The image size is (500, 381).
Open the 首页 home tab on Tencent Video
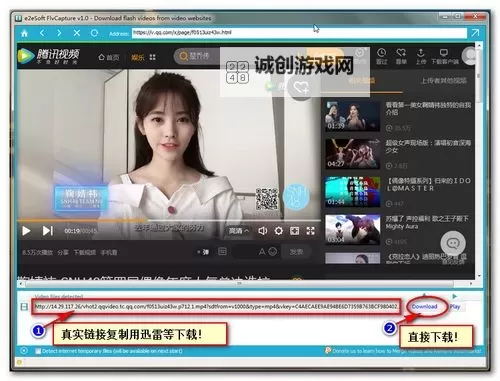coord(109,57)
